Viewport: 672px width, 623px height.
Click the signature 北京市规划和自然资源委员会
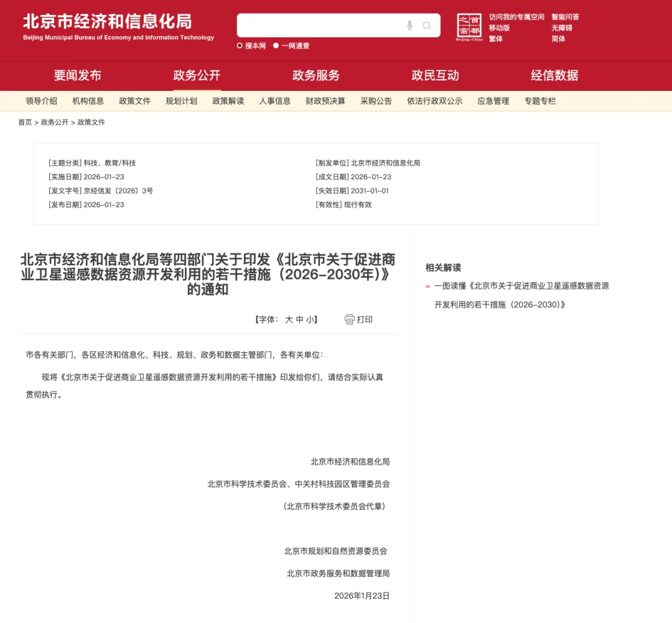coord(335,551)
